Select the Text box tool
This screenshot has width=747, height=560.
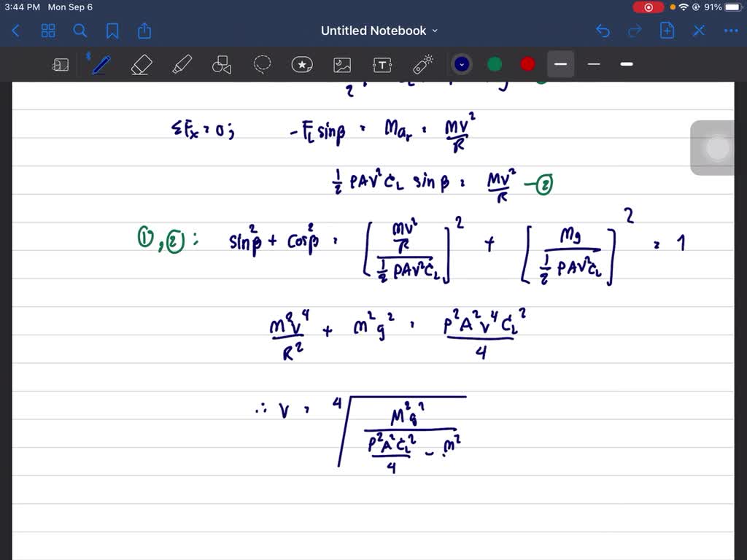coord(382,64)
